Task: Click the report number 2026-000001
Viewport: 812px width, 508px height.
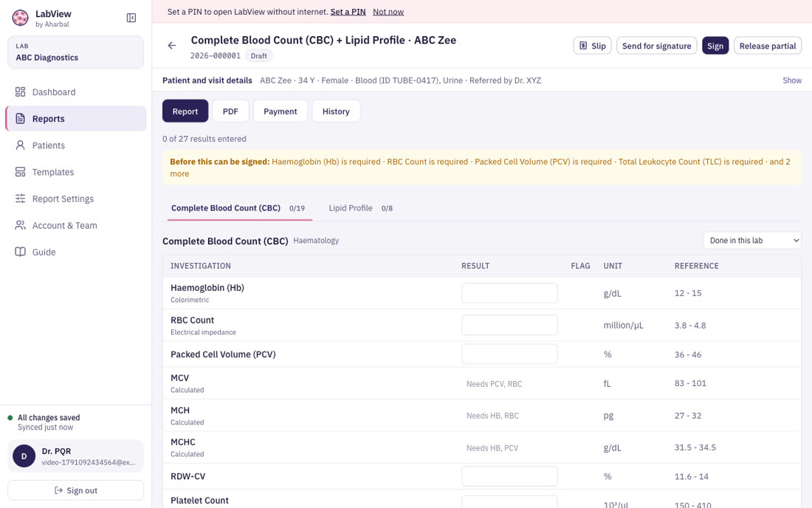Action: point(216,55)
